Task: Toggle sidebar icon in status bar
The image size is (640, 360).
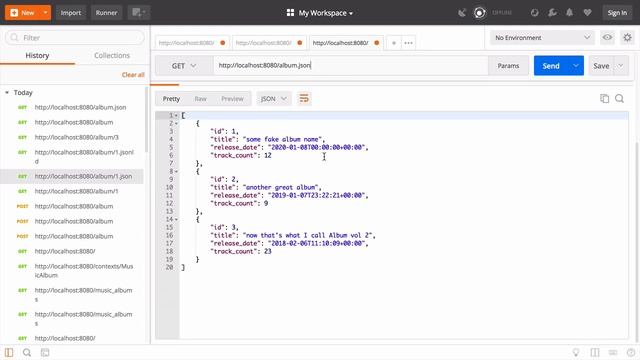Action: tap(9, 352)
